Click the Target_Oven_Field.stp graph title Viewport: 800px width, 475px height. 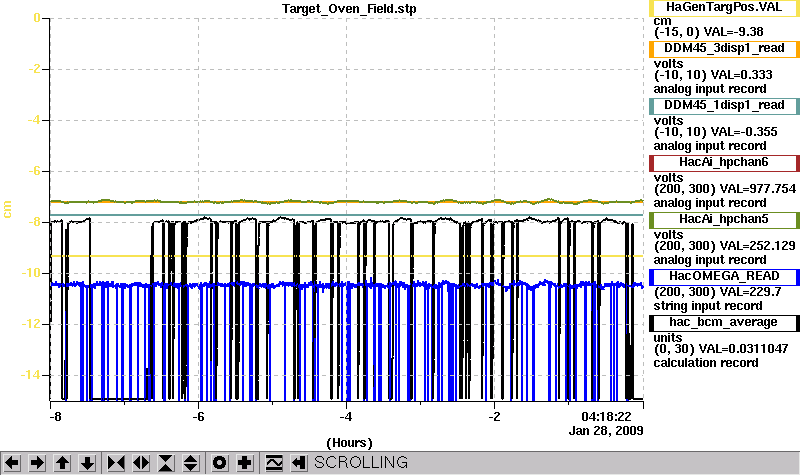pyautogui.click(x=349, y=9)
